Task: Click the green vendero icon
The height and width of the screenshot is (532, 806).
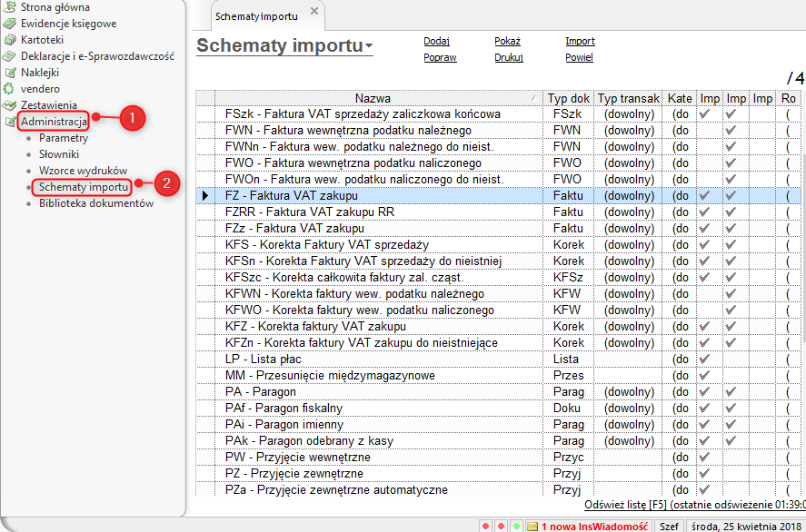Action: pos(10,89)
